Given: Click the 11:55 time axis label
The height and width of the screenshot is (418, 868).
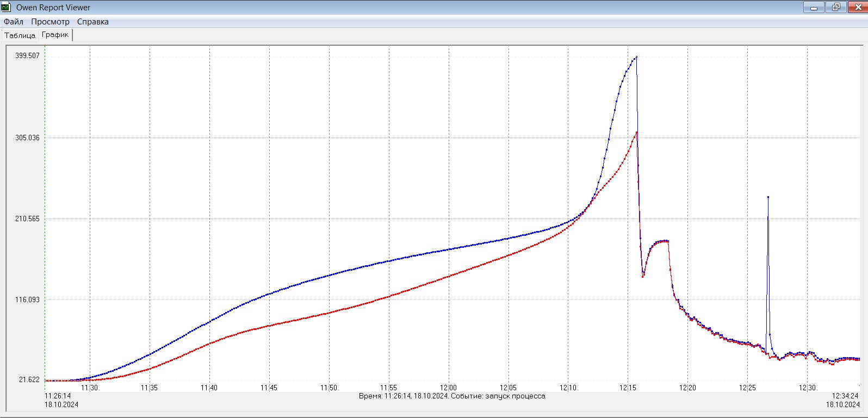Looking at the screenshot, I should [x=389, y=388].
